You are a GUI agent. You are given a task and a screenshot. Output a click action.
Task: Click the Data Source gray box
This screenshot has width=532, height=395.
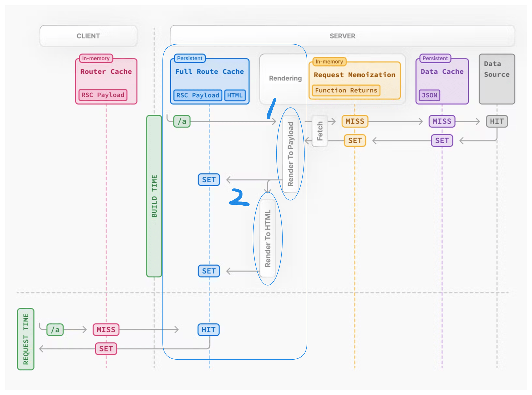pyautogui.click(x=497, y=79)
